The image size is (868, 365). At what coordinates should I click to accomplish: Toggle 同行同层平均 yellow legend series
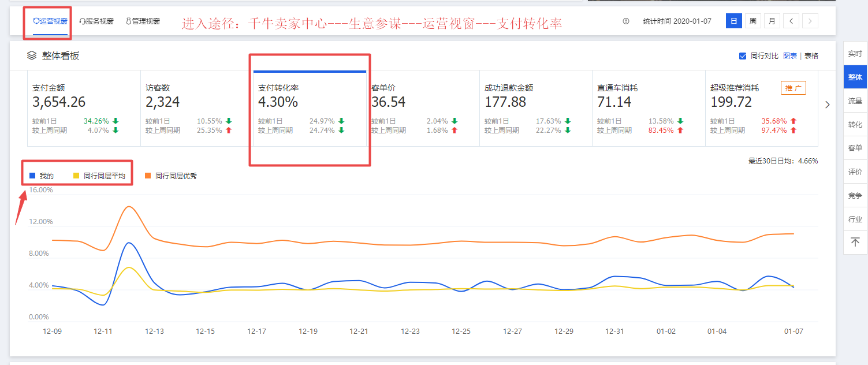click(x=76, y=176)
